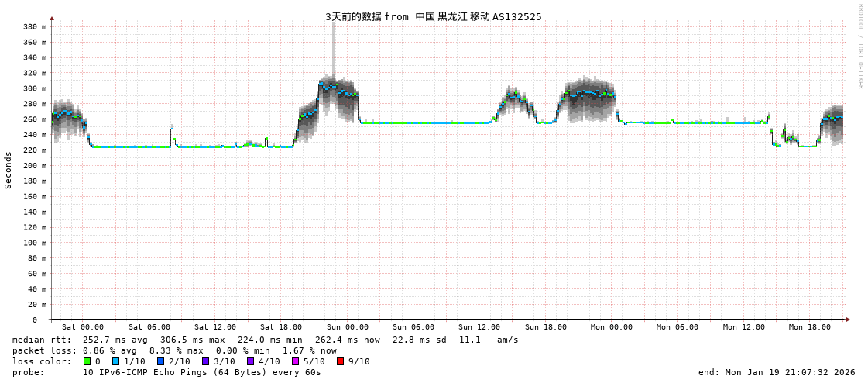Click the median rtt statistics line
868x383 pixels.
(265, 340)
